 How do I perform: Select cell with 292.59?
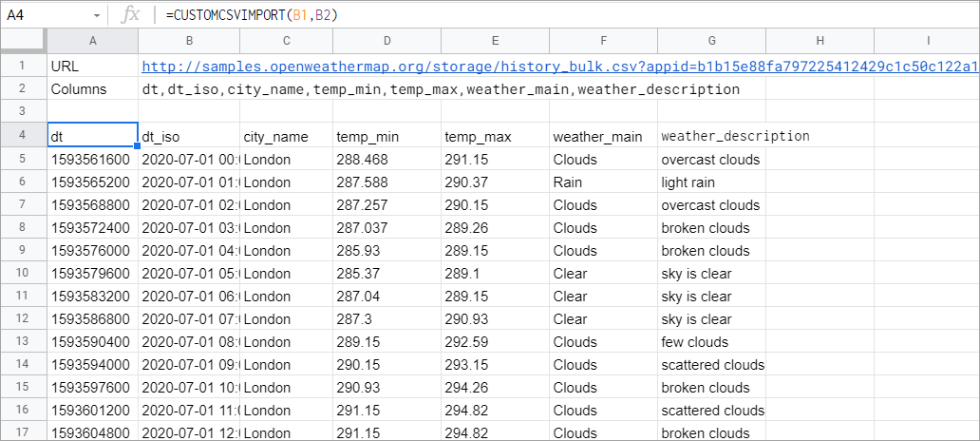495,341
